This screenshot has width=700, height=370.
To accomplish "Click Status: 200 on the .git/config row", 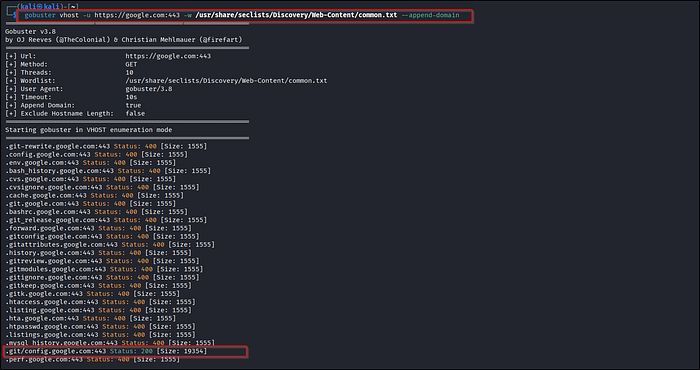I will click(x=131, y=351).
